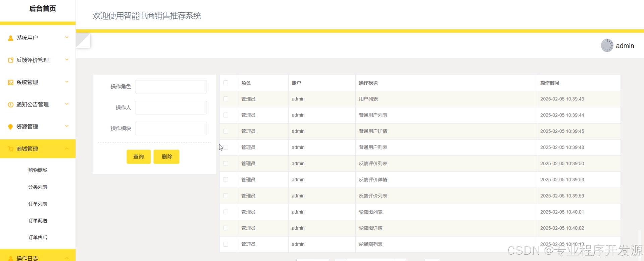644x261 pixels.
Task: Click the timestamp 2025-02-05 10:39:48
Action: tap(562, 147)
